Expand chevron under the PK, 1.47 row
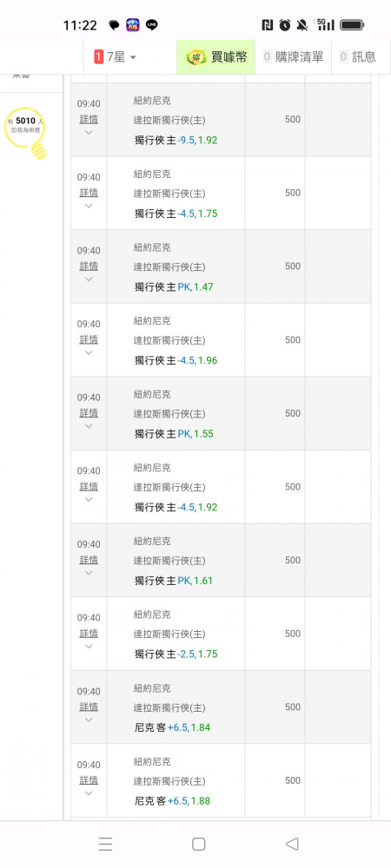391x868 pixels. click(x=89, y=279)
